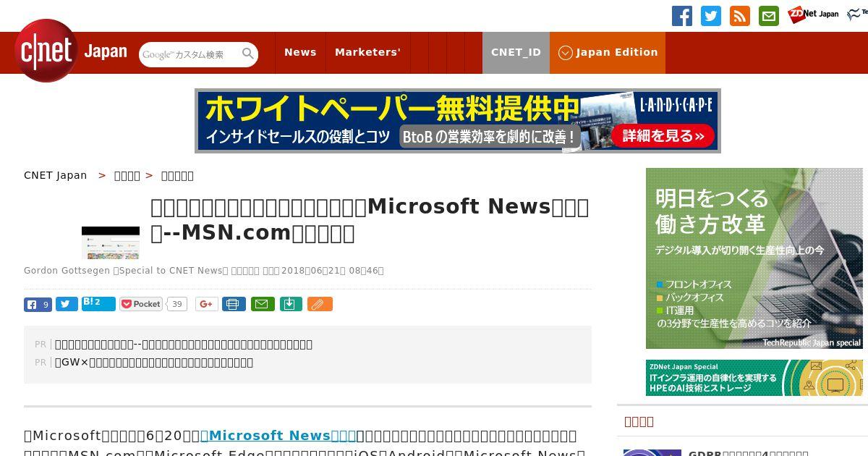Focus the Google custom search field

point(190,54)
